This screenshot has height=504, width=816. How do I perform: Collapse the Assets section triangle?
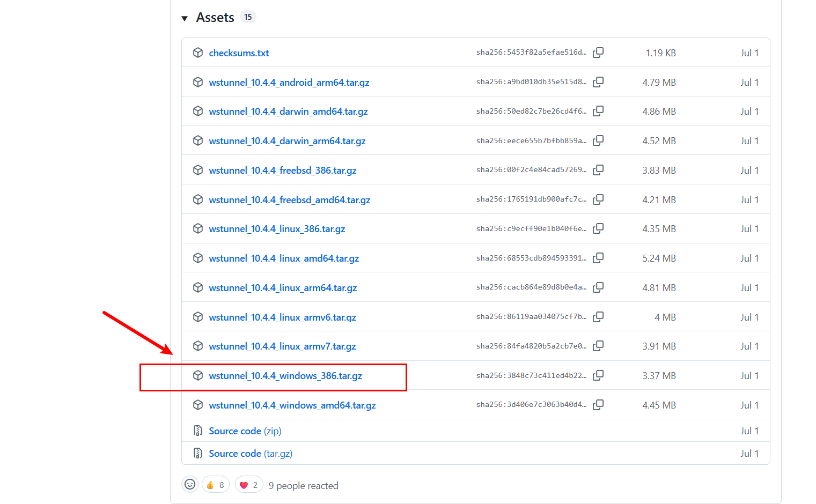point(185,18)
